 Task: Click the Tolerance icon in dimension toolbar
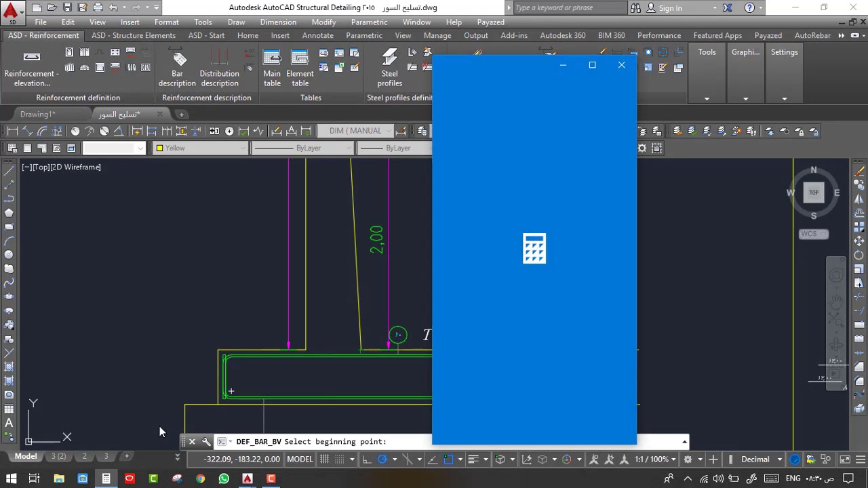pyautogui.click(x=214, y=131)
